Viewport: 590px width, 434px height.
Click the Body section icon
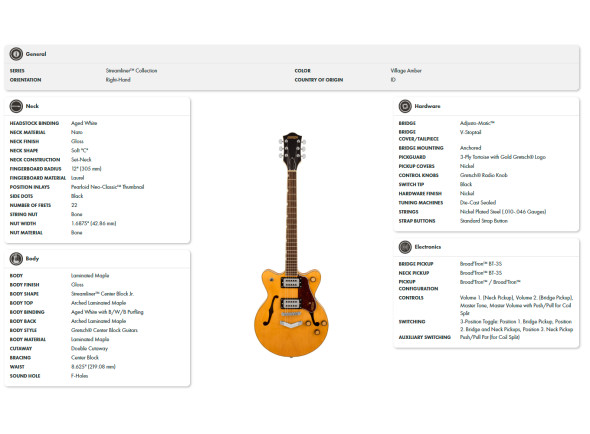[x=16, y=259]
